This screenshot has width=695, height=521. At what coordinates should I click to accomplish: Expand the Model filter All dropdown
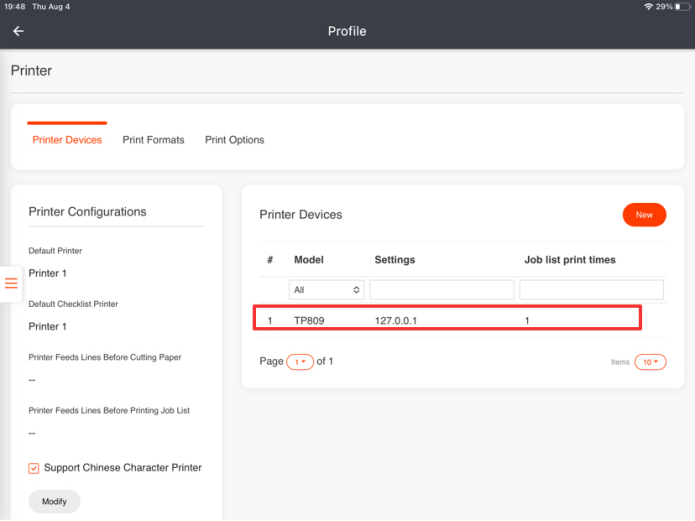point(326,290)
